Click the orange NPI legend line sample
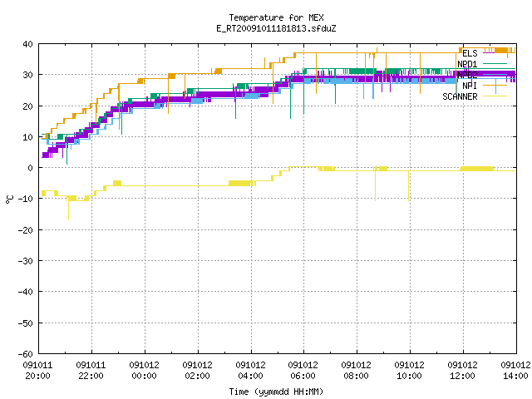Image resolution: width=532 pixels, height=399 pixels. pos(495,85)
